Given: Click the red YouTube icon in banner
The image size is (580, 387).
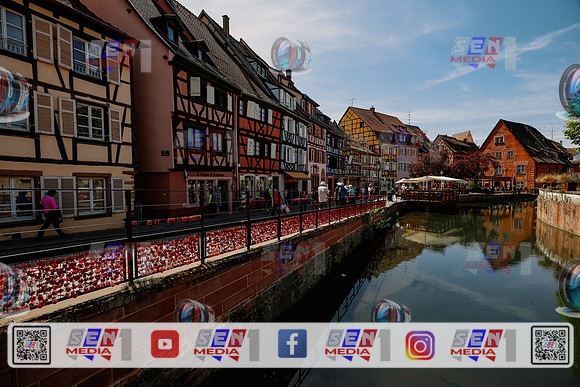Looking at the screenshot, I should [x=165, y=344].
